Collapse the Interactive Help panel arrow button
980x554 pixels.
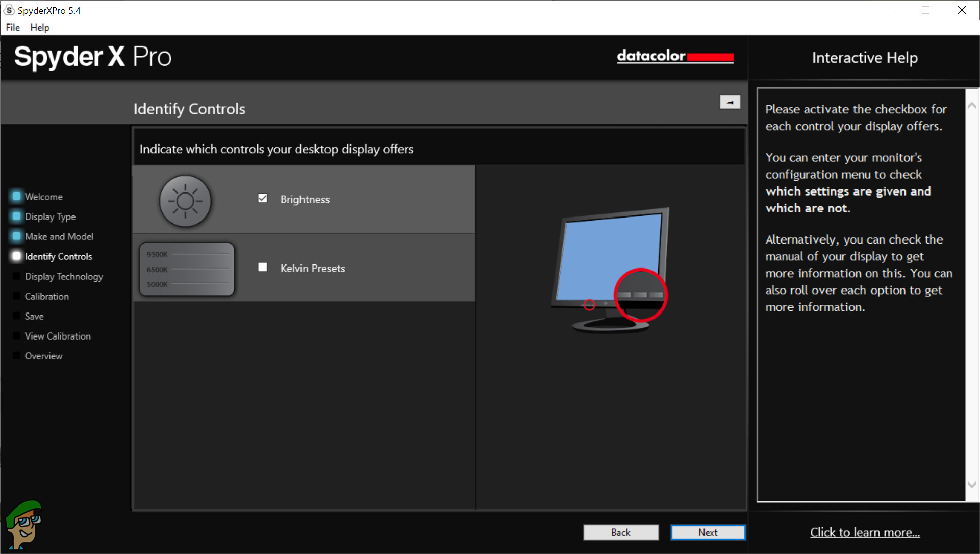point(730,102)
